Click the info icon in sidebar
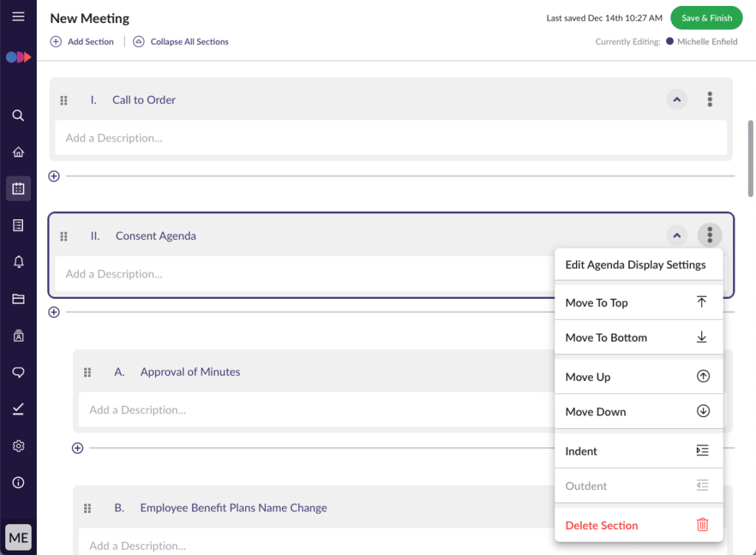 18,483
